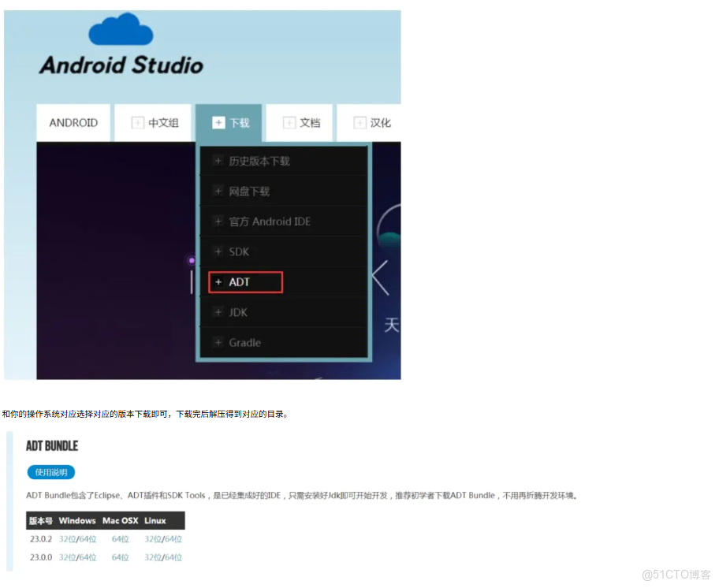719x588 pixels.
Task: Click the blue cloud logo
Action: [x=121, y=29]
